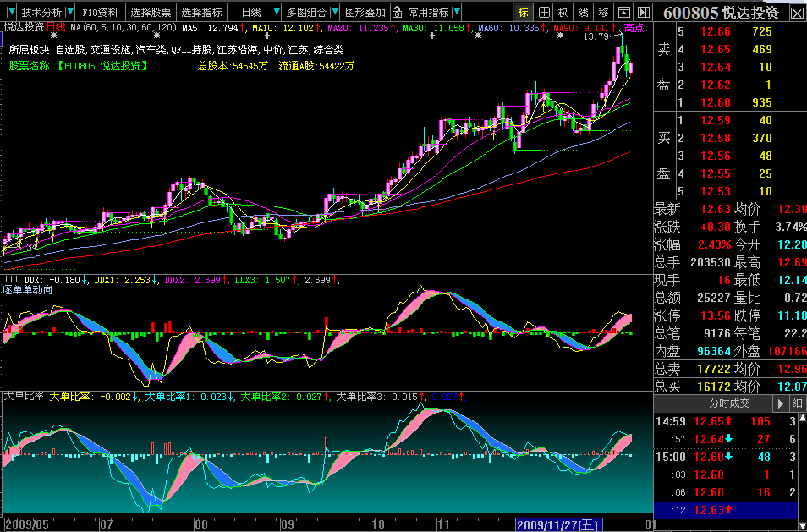This screenshot has height=532, width=807.
Task: Click the 2009/11/27 date marker
Action: 555,525
